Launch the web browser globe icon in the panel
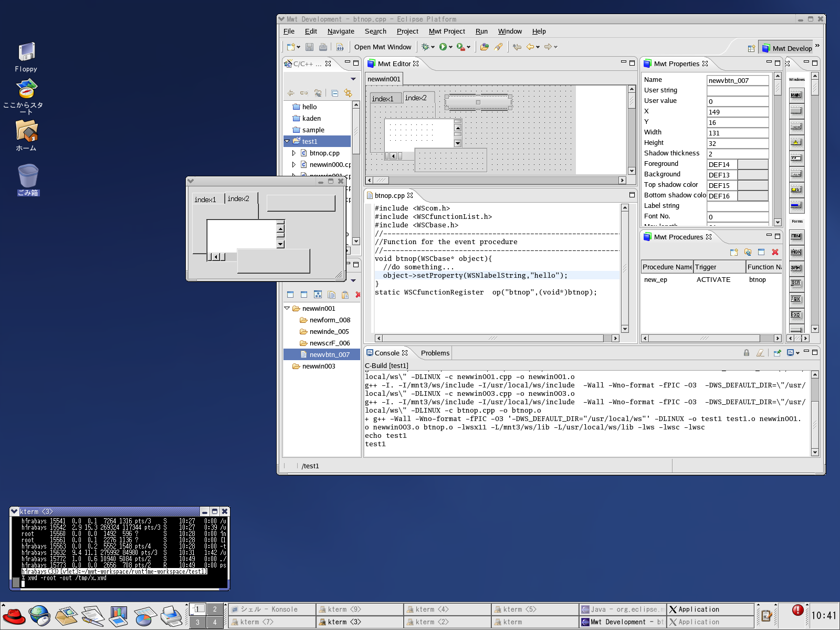 tap(39, 615)
